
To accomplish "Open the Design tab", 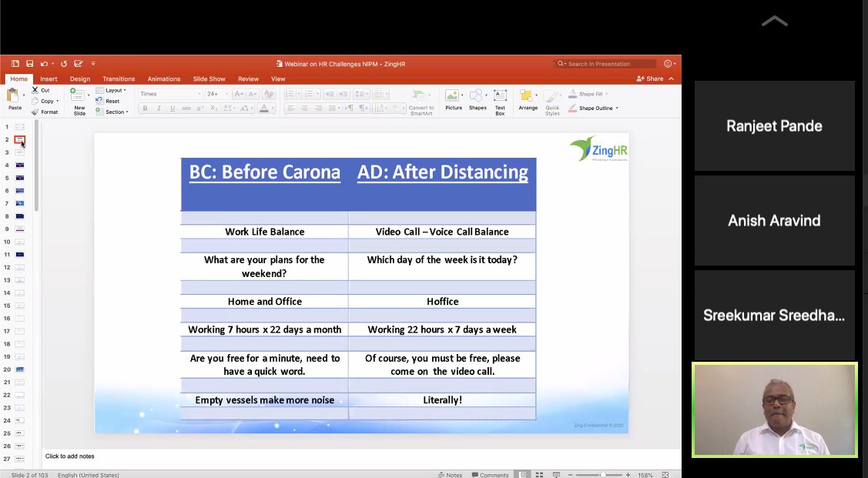I will click(x=80, y=79).
